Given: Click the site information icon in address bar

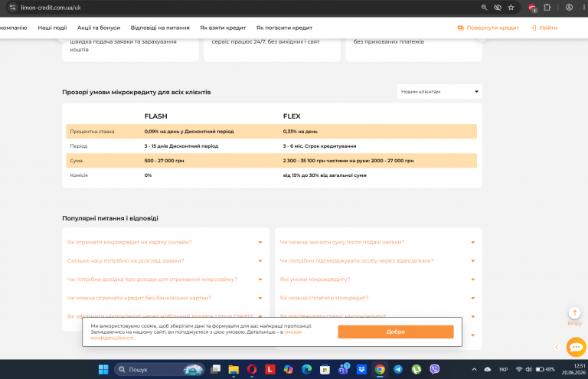Looking at the screenshot, I should click(x=12, y=8).
